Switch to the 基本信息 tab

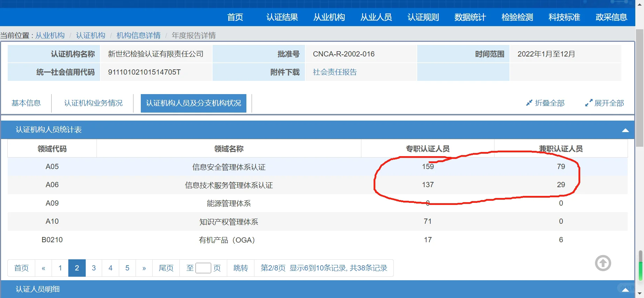tap(26, 103)
